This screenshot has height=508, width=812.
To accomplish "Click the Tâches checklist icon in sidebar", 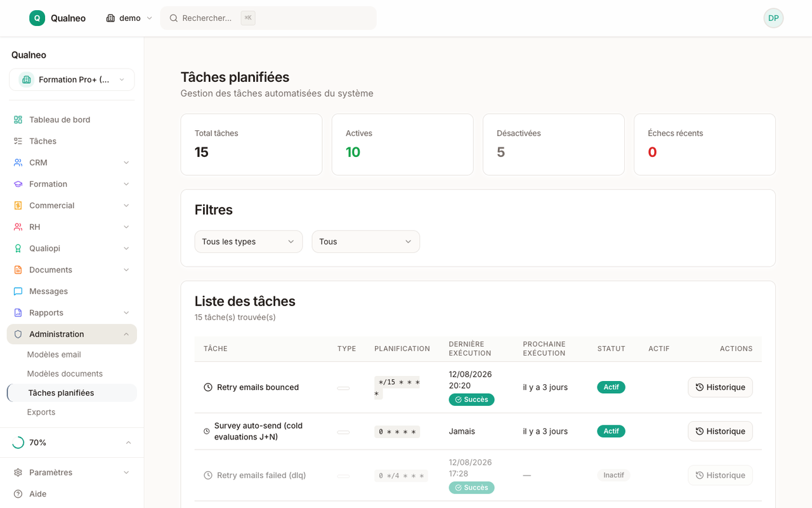I will point(18,142).
